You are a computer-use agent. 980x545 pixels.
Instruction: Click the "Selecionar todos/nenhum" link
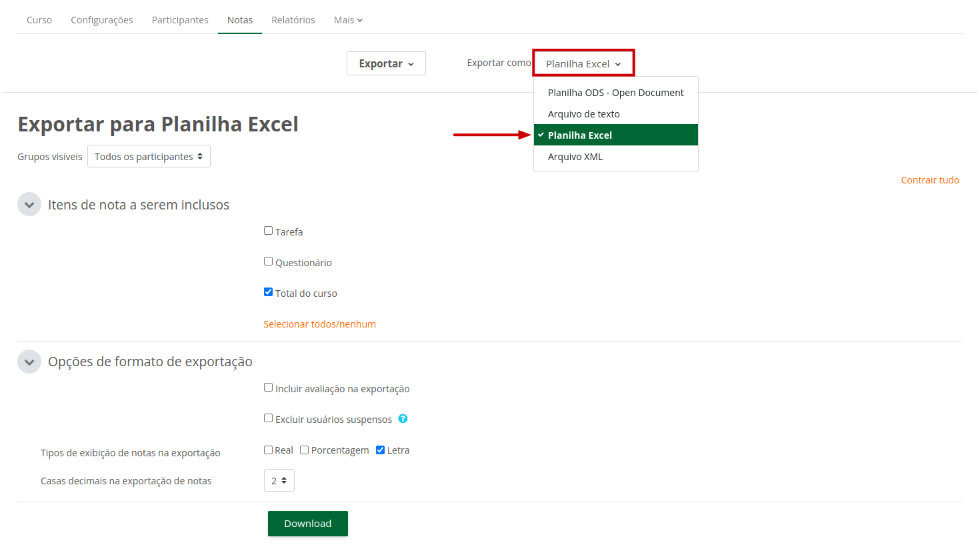pyautogui.click(x=319, y=323)
